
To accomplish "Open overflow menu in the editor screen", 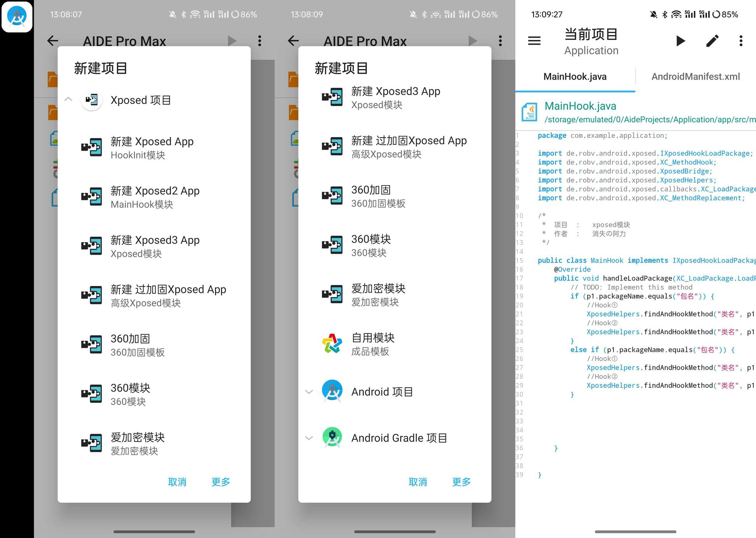I will (741, 41).
